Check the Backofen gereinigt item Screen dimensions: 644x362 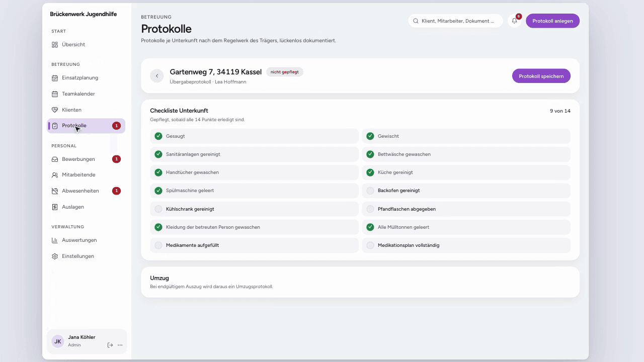pyautogui.click(x=466, y=191)
